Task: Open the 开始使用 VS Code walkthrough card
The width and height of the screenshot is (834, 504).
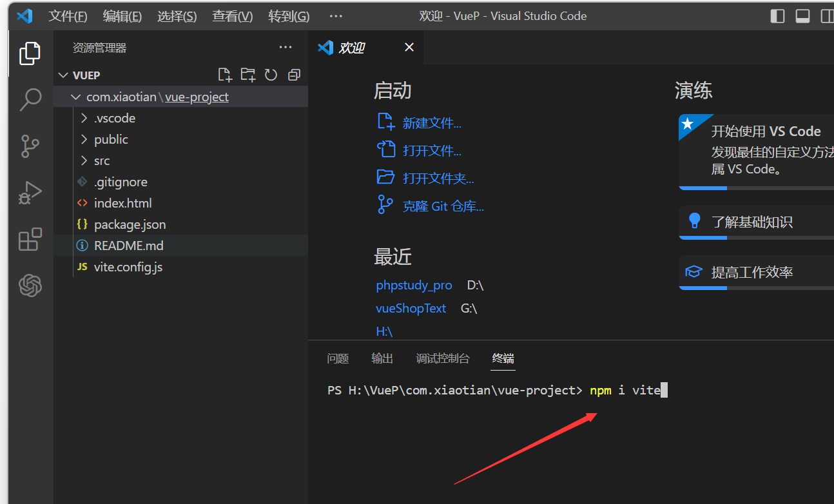Action: pos(756,152)
